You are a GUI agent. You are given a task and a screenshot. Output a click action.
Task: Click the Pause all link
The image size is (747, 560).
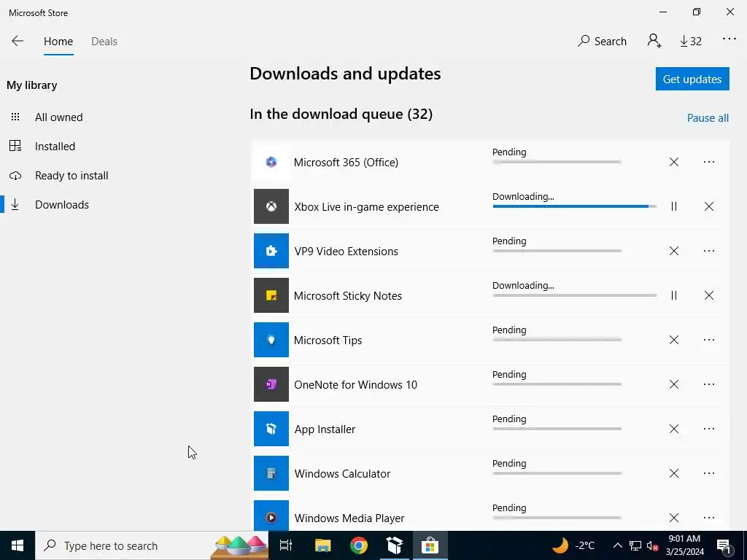708,117
